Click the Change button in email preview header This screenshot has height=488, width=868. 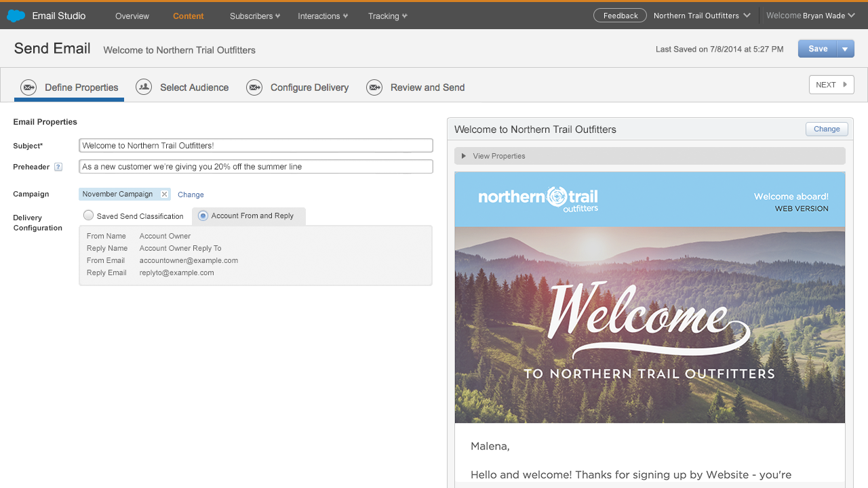pyautogui.click(x=827, y=129)
